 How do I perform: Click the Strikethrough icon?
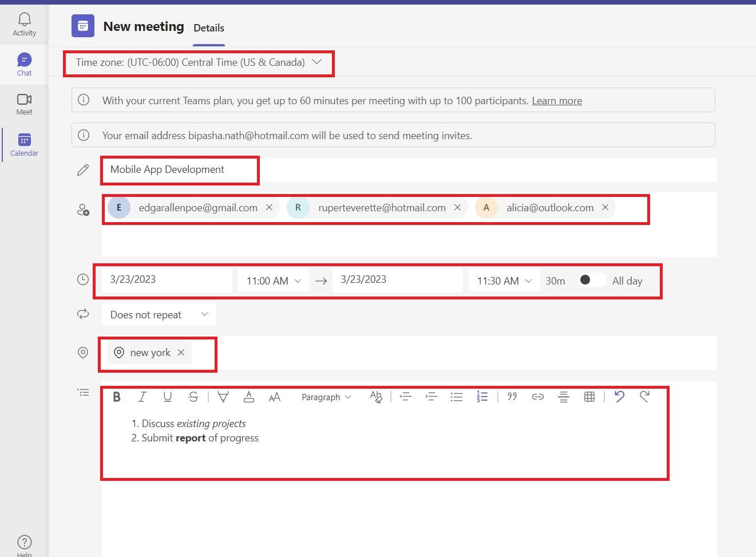[x=193, y=397]
